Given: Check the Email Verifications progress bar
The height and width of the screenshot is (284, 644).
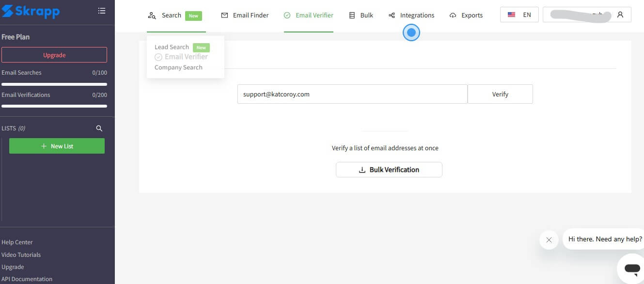Looking at the screenshot, I should point(54,106).
